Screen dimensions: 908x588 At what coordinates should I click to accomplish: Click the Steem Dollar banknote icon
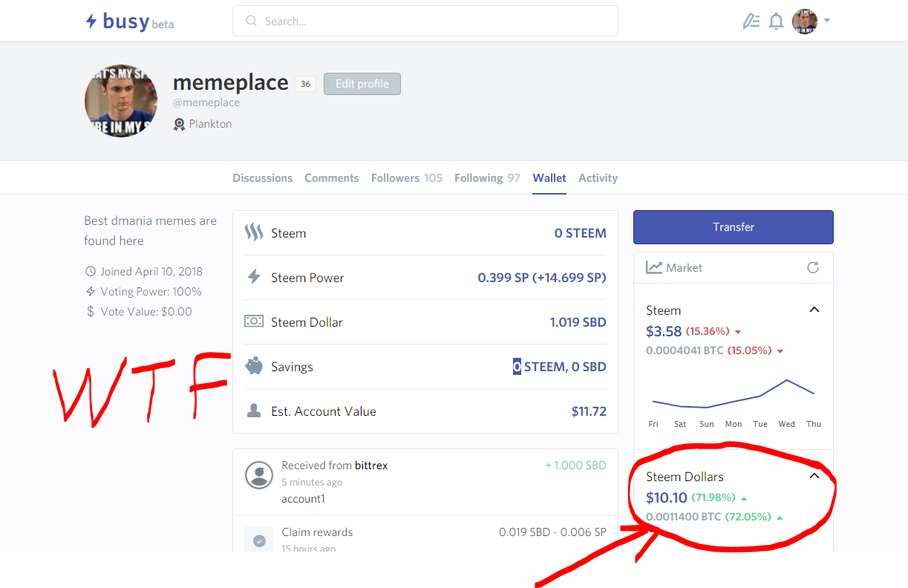click(254, 321)
